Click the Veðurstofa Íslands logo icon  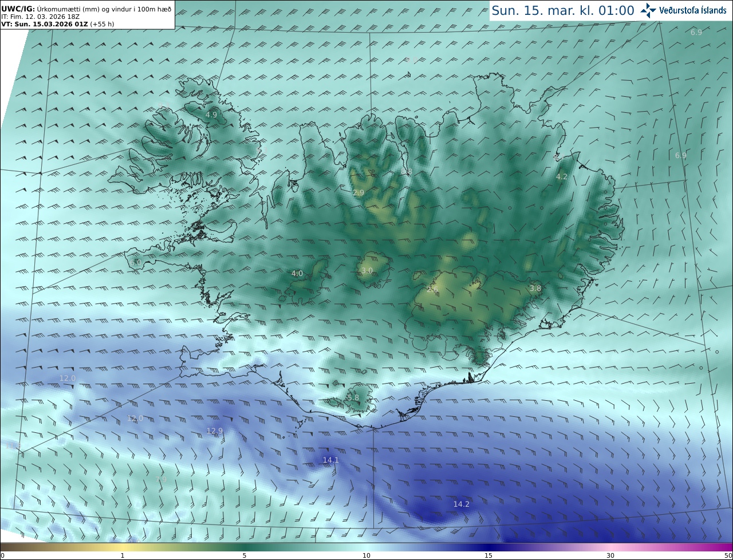tap(648, 10)
